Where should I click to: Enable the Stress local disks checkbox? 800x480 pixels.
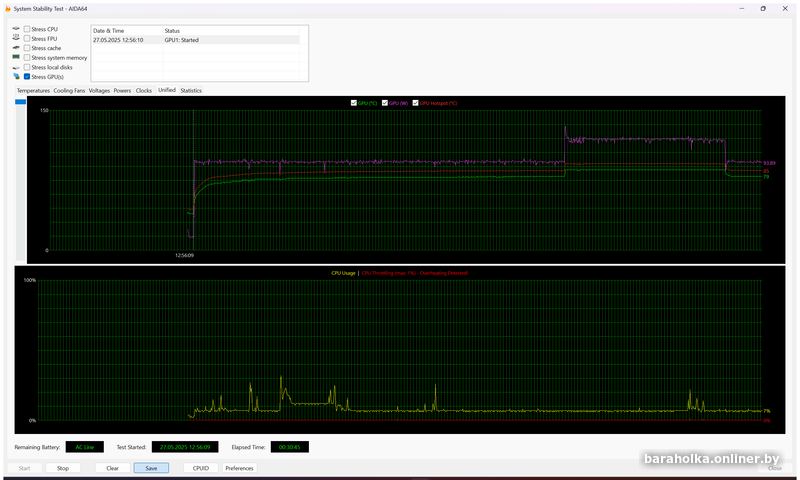27,67
